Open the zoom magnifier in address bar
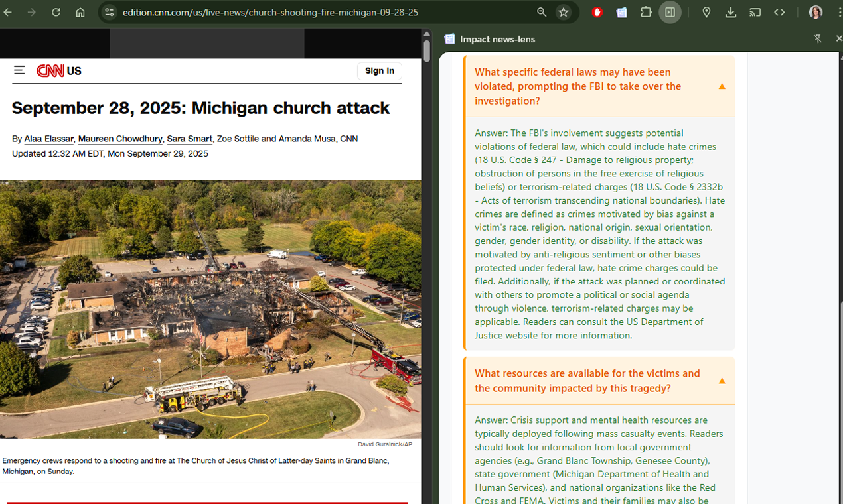843x504 pixels. pyautogui.click(x=542, y=12)
